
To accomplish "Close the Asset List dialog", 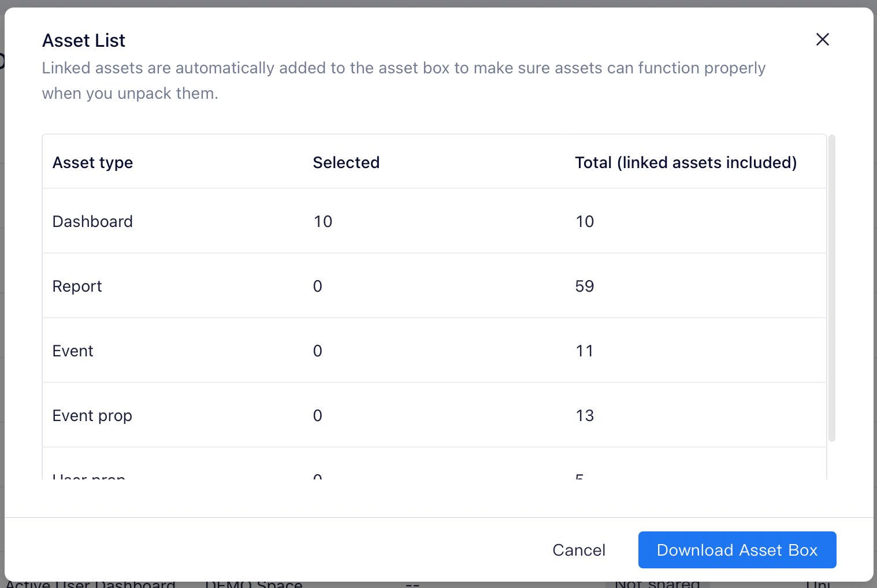I will (x=822, y=39).
